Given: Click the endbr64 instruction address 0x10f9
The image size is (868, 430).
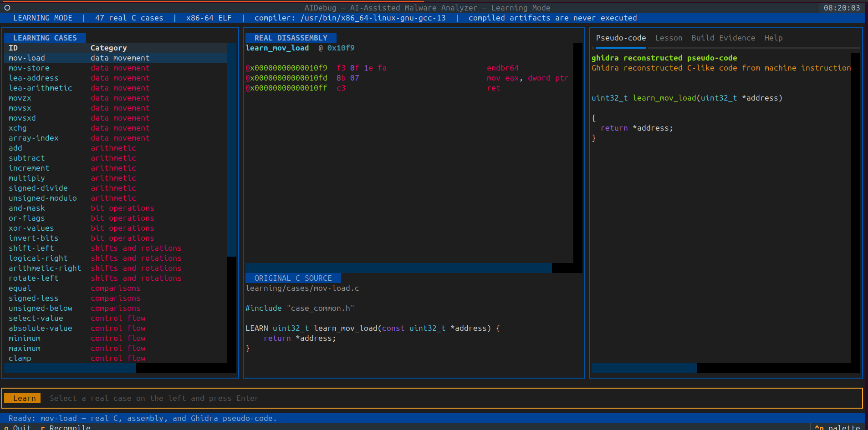Looking at the screenshot, I should click(286, 68).
